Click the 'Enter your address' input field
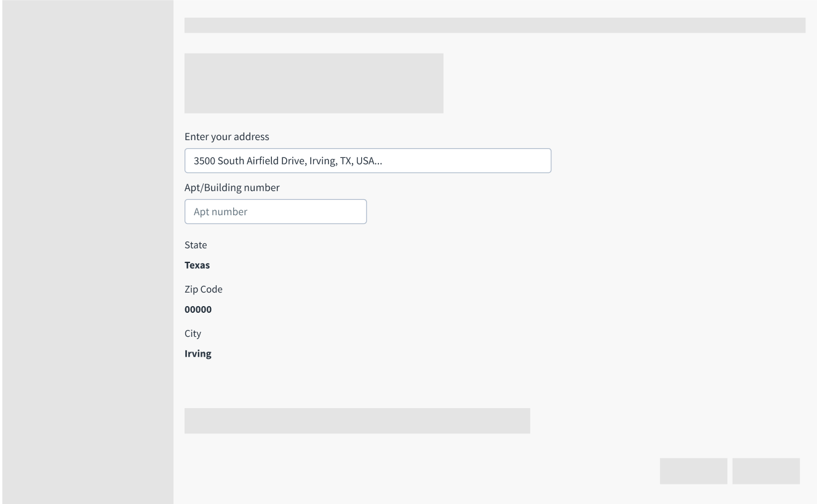 tap(368, 161)
